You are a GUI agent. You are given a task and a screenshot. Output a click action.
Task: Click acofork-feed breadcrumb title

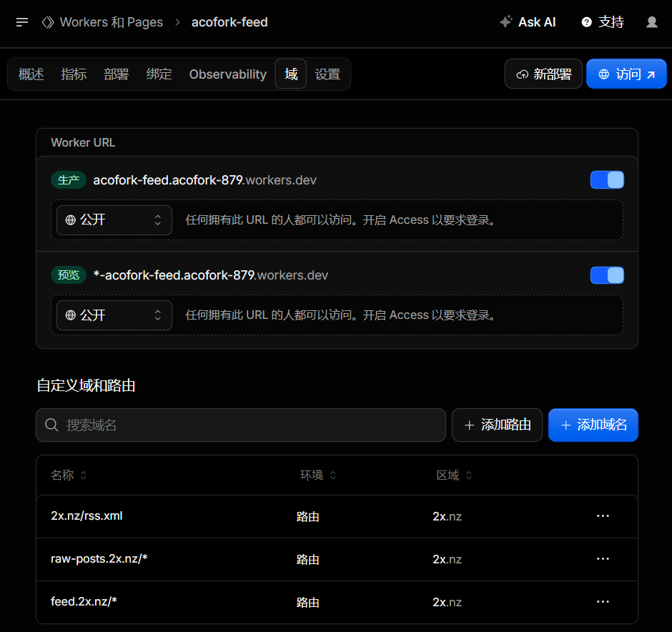229,22
